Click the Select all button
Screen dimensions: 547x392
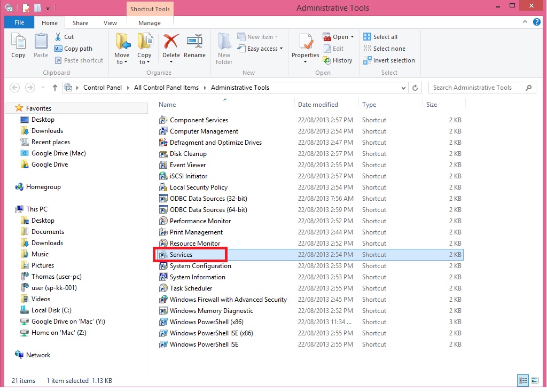[380, 37]
